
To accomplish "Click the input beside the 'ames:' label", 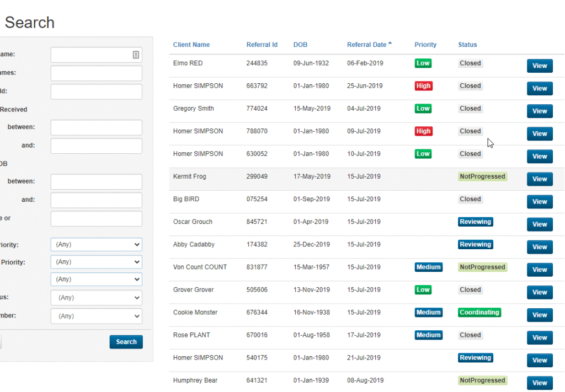I will [96, 73].
